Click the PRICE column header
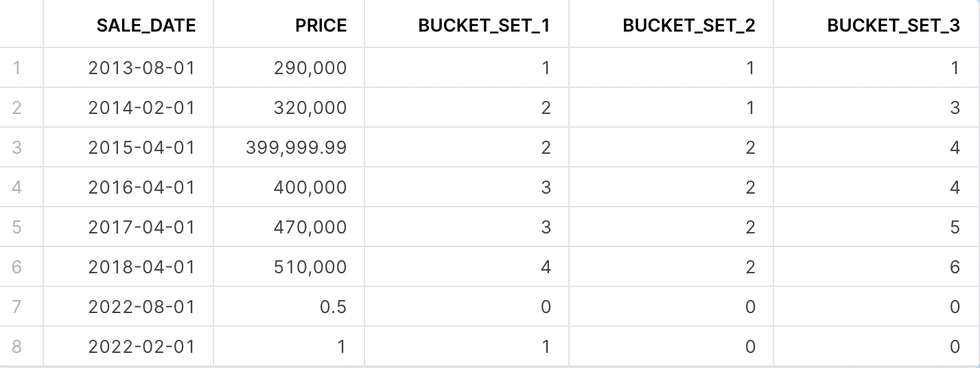This screenshot has height=368, width=980. pos(320,26)
